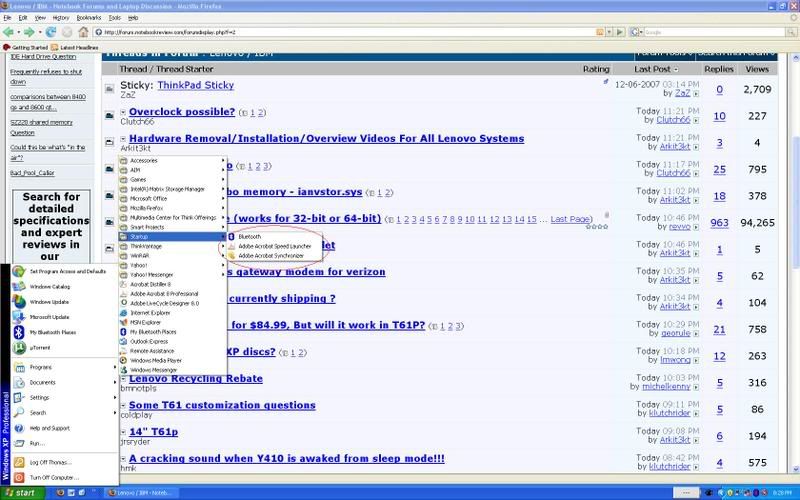
Task: Expand the Accessories program folder
Action: tap(172, 161)
